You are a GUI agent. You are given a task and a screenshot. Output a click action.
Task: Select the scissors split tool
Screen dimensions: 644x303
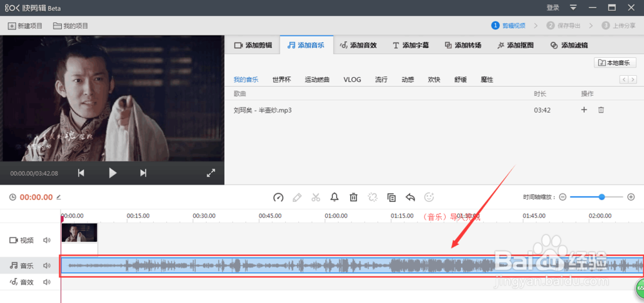pos(316,197)
